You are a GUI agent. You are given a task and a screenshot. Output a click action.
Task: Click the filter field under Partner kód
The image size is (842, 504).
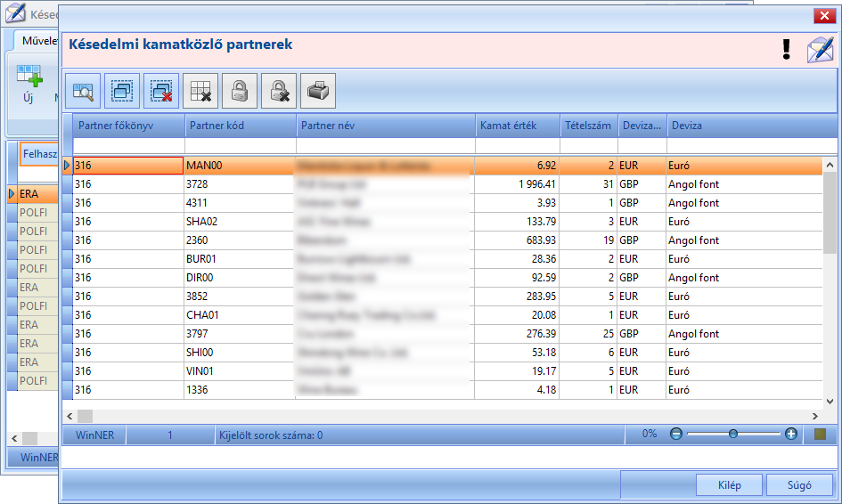(x=241, y=145)
